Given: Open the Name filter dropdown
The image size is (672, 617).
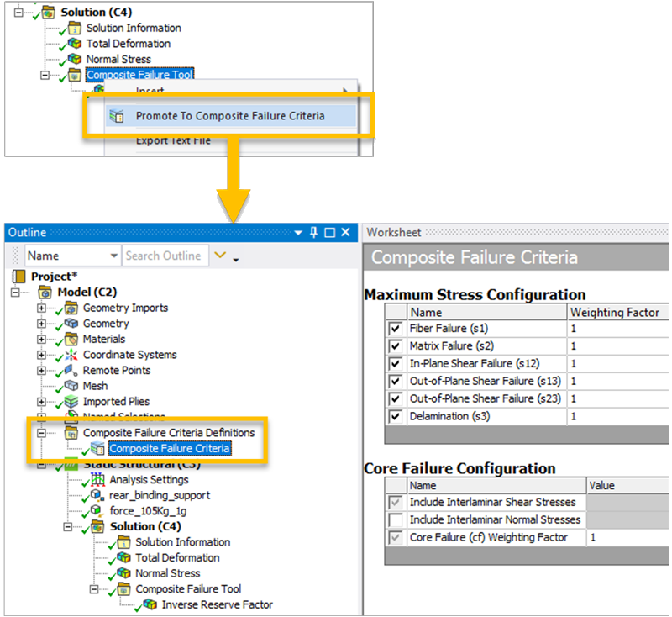Looking at the screenshot, I should click(114, 256).
